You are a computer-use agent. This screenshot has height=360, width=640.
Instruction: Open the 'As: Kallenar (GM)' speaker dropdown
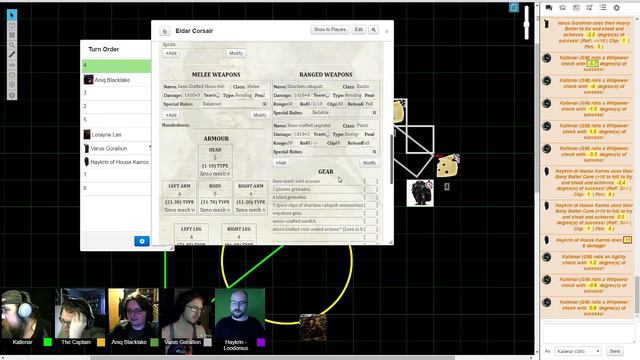[x=578, y=351]
